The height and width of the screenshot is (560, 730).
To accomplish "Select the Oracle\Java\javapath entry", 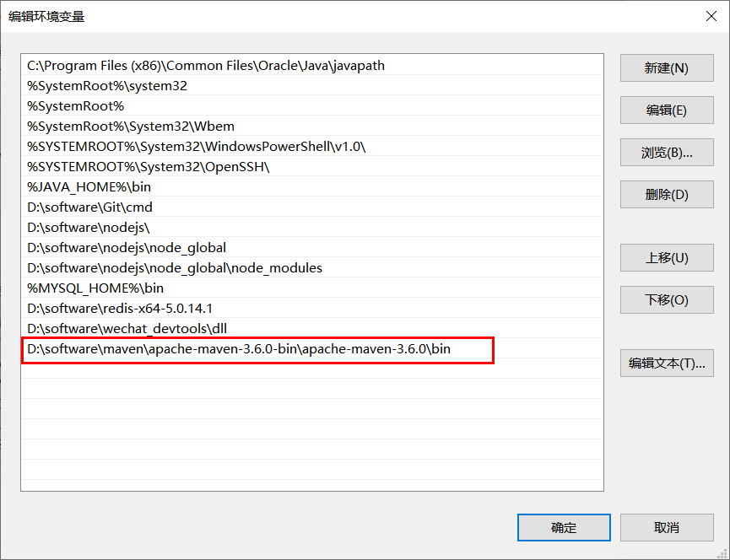I will point(312,66).
